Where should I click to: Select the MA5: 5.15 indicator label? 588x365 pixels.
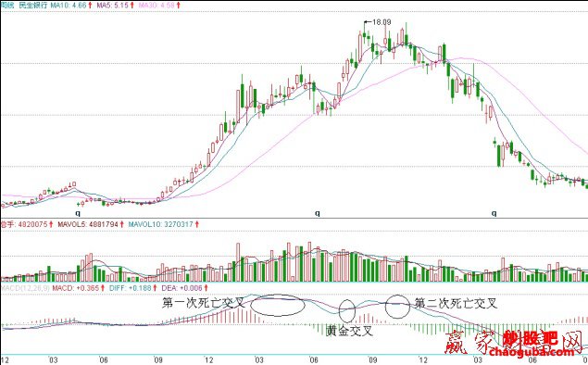click(112, 6)
